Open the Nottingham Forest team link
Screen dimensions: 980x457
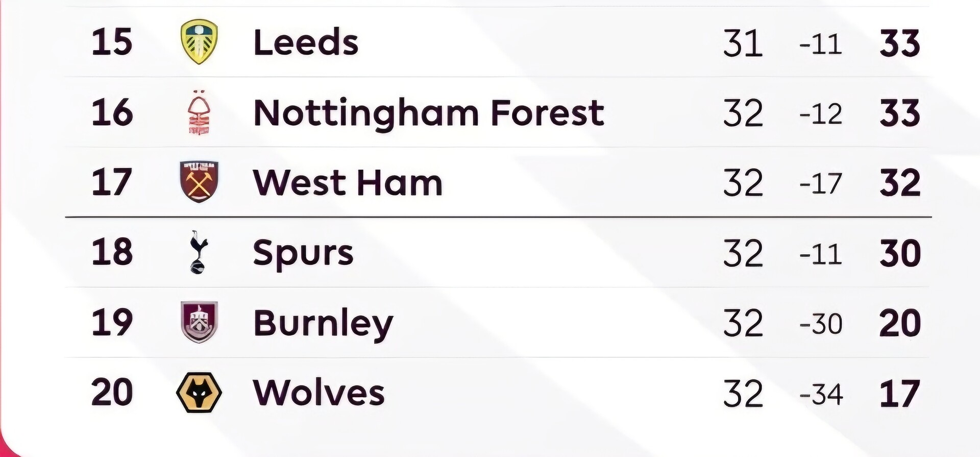[428, 112]
